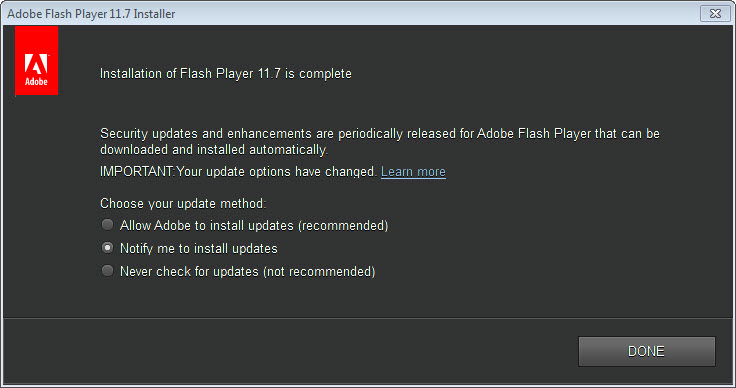Image resolution: width=736 pixels, height=388 pixels.
Task: Open the Learn more link
Action: [x=413, y=172]
